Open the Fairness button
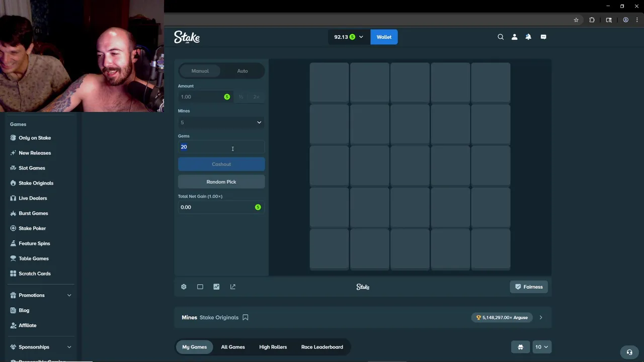 pos(529,287)
